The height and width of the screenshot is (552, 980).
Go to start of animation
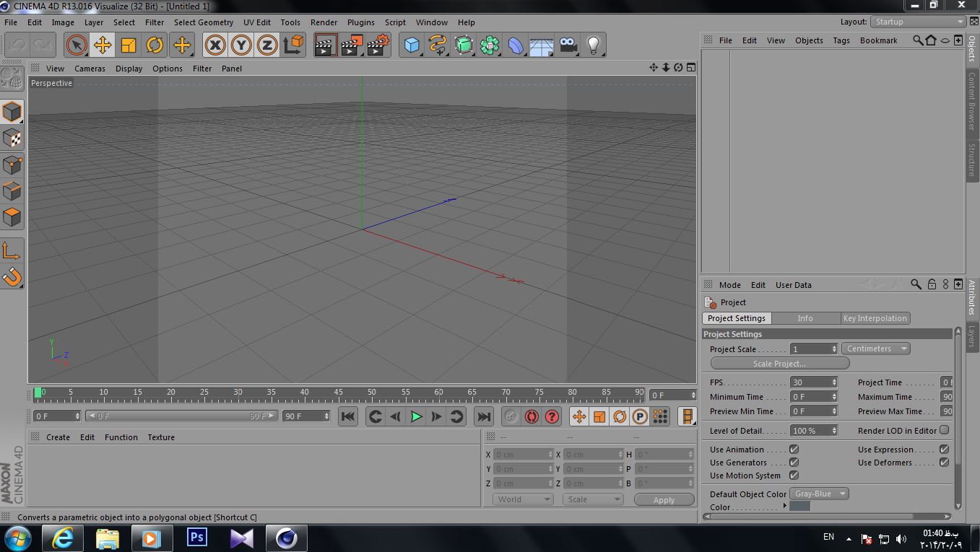pos(348,416)
